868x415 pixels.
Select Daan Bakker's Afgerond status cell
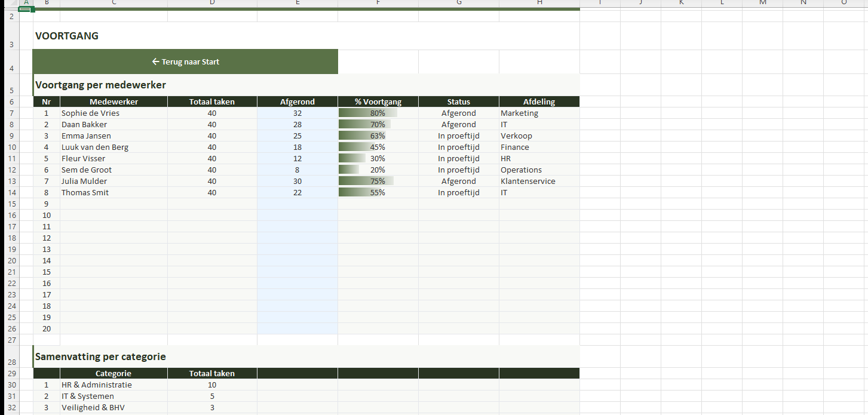tap(458, 124)
